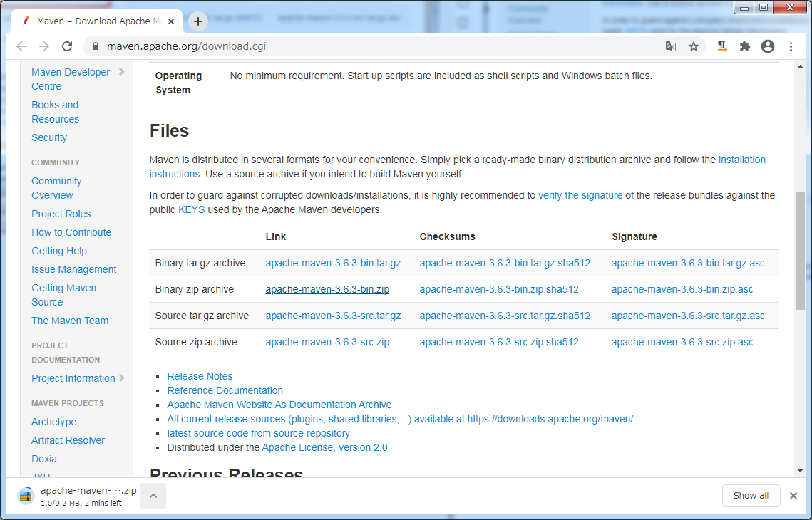This screenshot has width=812, height=520.
Task: Open a new browser tab
Action: 197,21
